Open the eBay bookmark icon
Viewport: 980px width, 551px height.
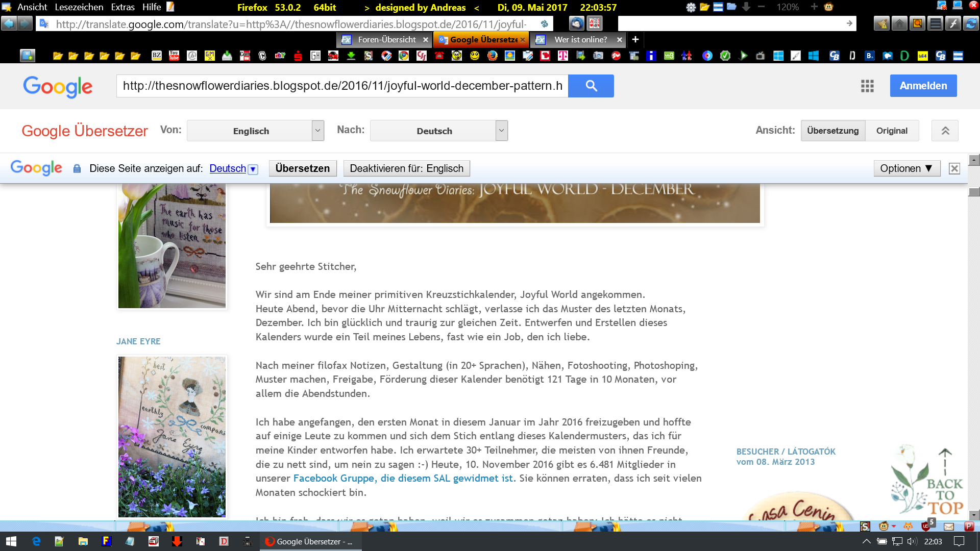[x=280, y=56]
